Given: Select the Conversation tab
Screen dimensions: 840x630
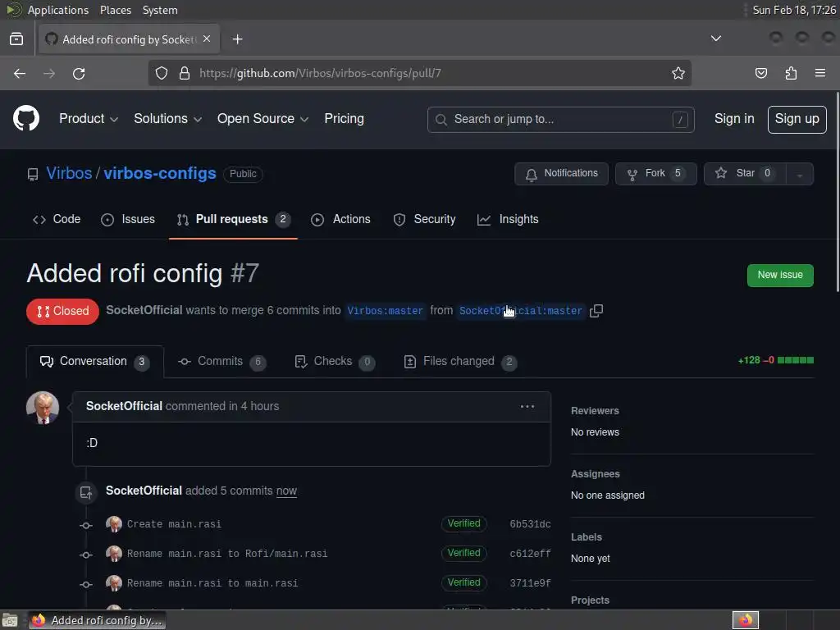Looking at the screenshot, I should (95, 362).
